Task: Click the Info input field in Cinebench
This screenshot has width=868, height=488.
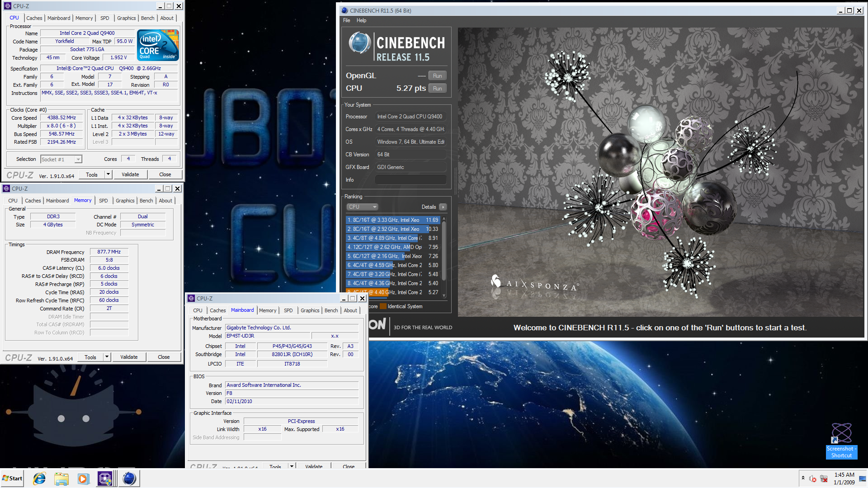Action: click(410, 180)
